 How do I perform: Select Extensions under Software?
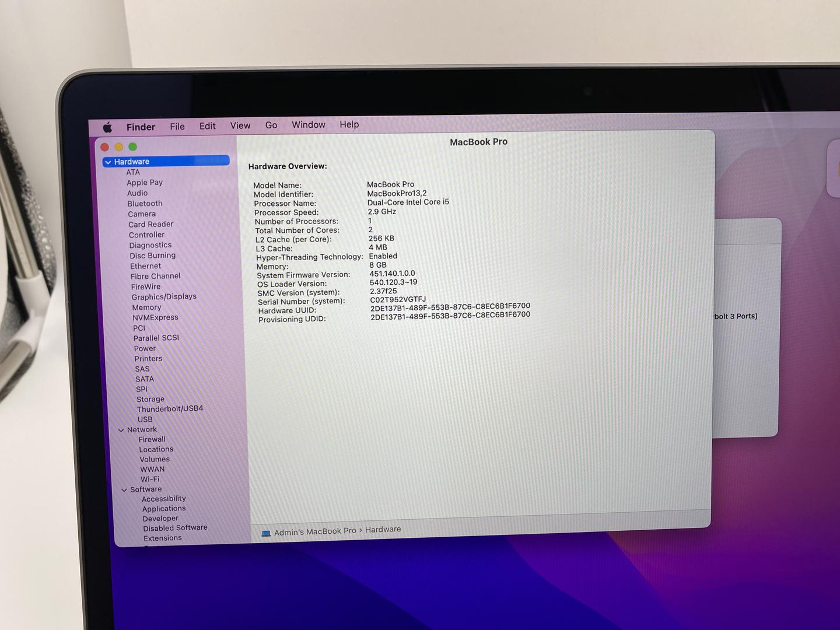click(163, 538)
